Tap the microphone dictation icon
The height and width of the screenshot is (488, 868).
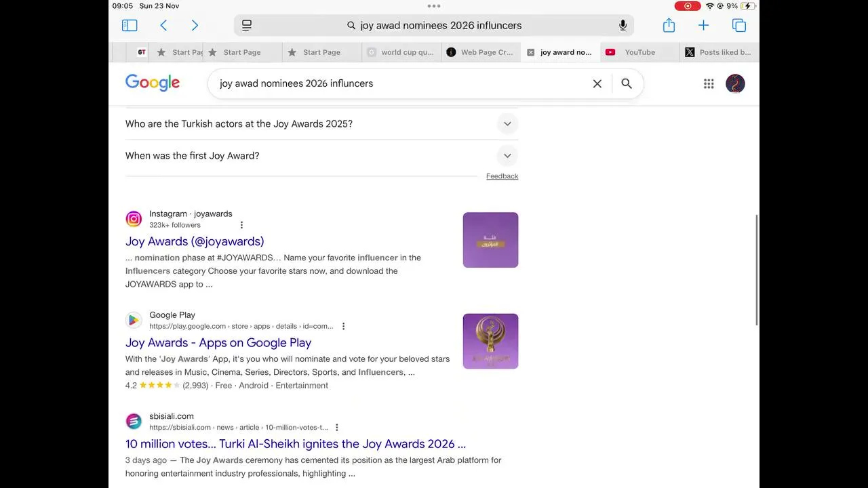pos(623,26)
